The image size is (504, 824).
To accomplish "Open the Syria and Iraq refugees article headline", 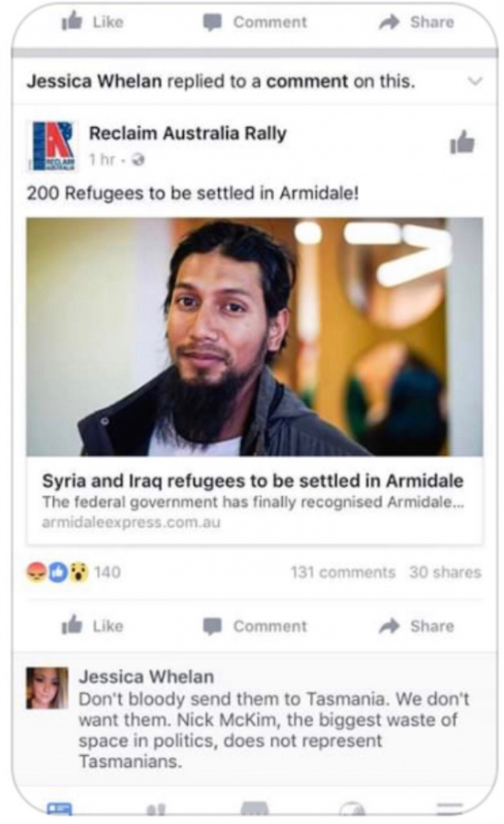I will coord(253,480).
